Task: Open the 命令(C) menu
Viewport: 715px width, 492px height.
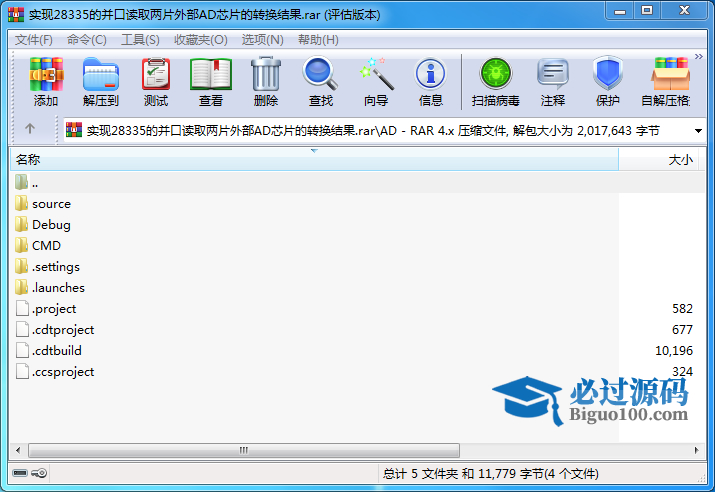Action: (x=87, y=40)
